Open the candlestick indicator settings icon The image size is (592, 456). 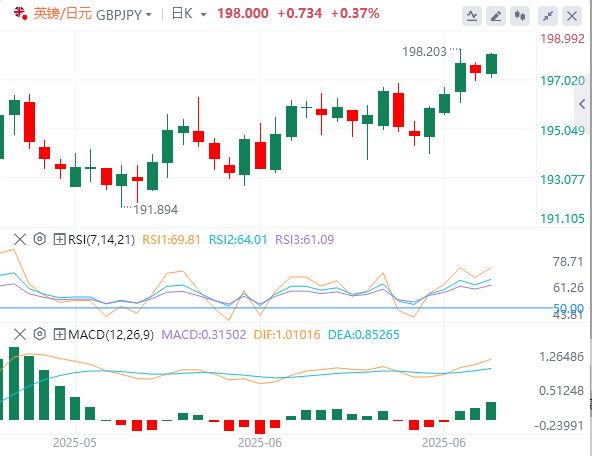click(520, 16)
